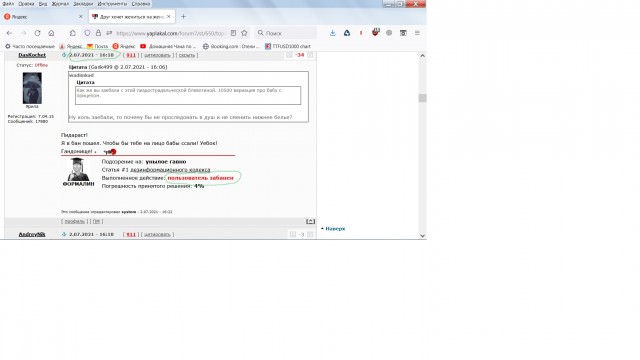Click the post permalink icon beside AndreyNik's date
The width and height of the screenshot is (640, 360).
coord(64,235)
